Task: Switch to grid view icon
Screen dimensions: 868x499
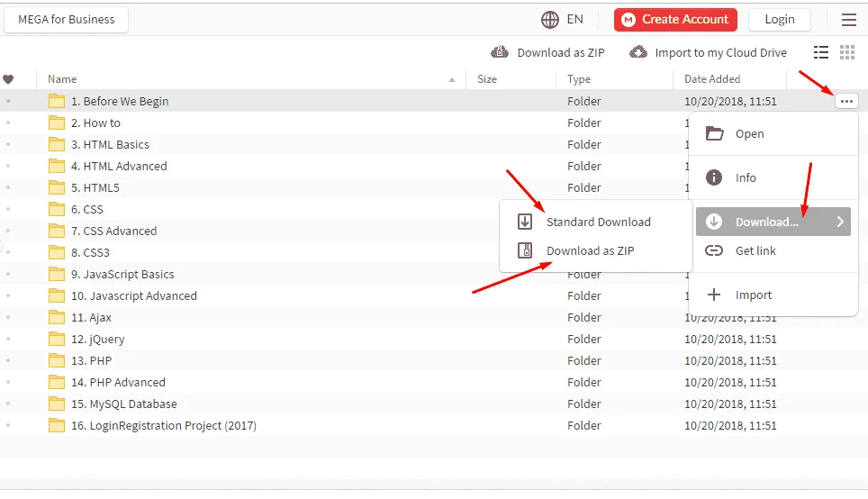Action: [847, 52]
